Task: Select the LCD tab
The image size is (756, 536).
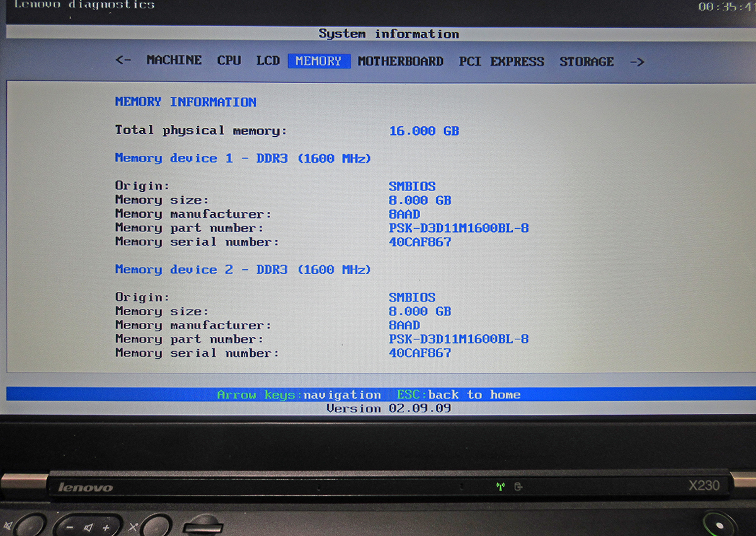Action: [x=268, y=61]
